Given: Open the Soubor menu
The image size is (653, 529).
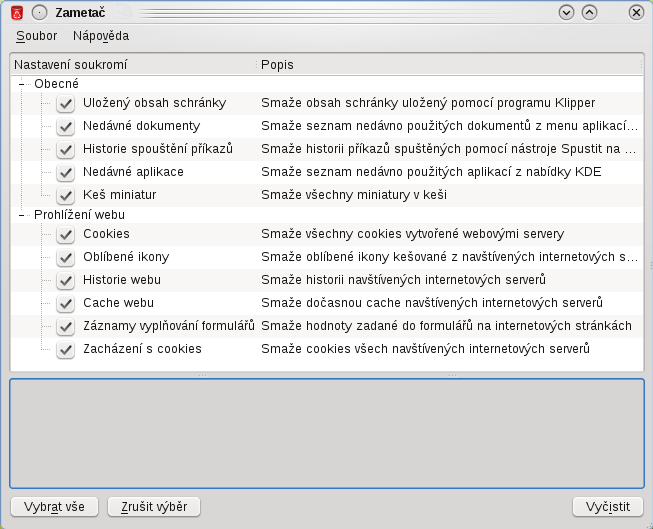Looking at the screenshot, I should (37, 36).
